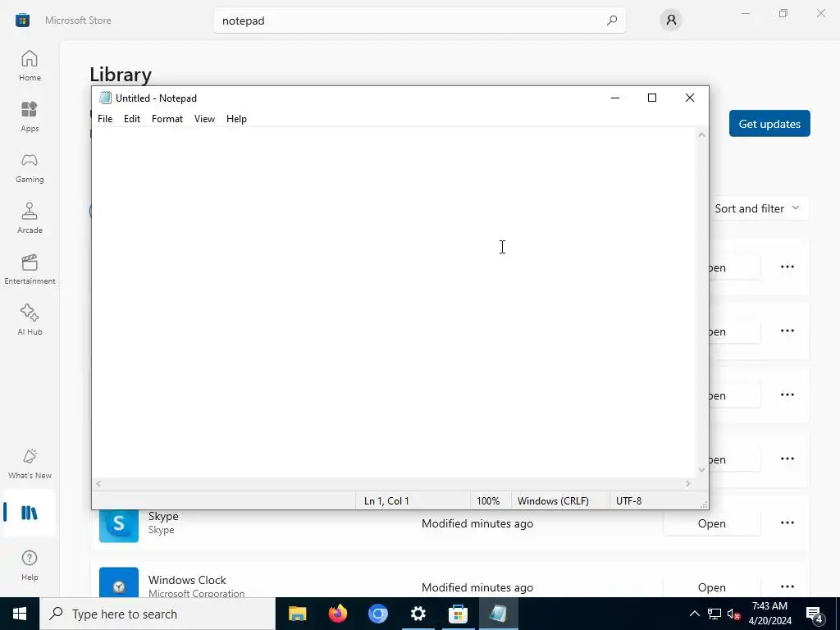Open File Explorer from taskbar
Image resolution: width=840 pixels, height=630 pixels.
click(297, 614)
